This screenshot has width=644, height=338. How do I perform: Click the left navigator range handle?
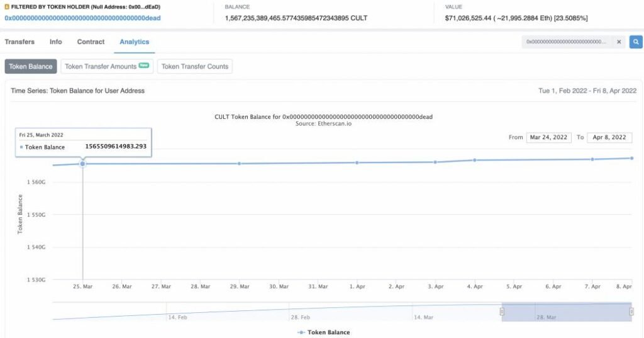[501, 312]
